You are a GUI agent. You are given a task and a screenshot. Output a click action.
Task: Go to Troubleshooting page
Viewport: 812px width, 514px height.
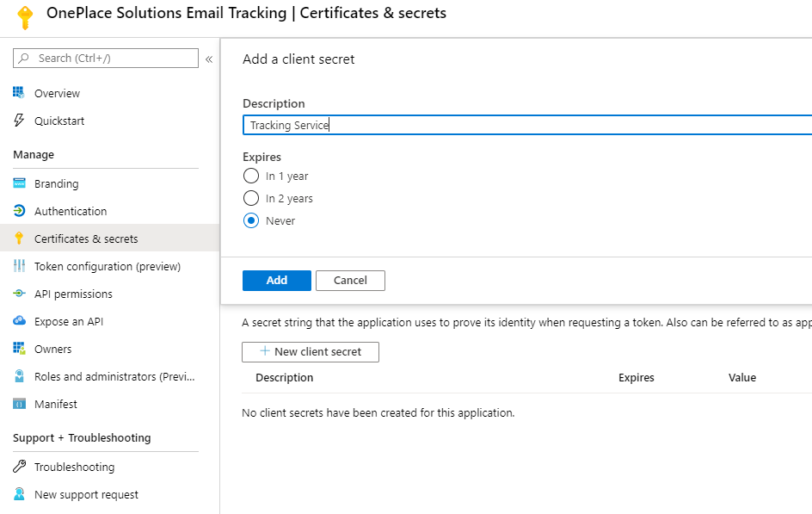pyautogui.click(x=74, y=467)
